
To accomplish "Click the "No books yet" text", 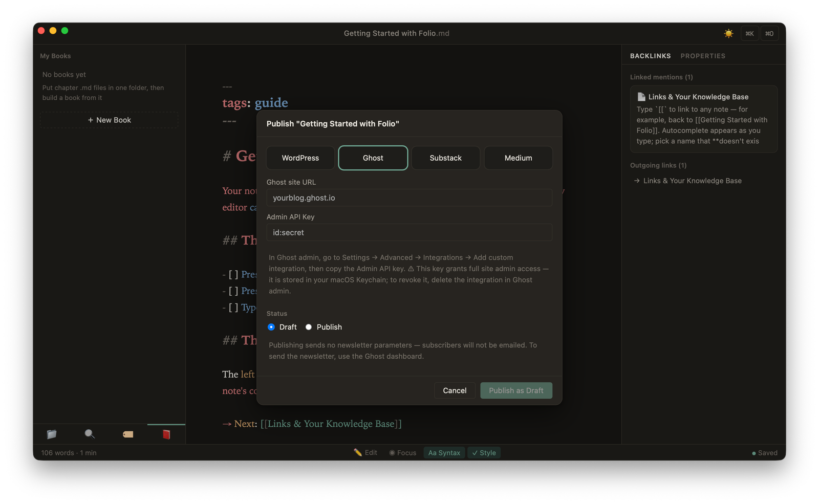I will [64, 75].
